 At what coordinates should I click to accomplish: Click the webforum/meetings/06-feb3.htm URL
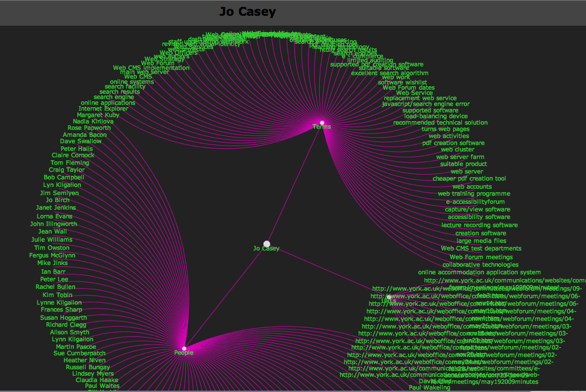click(495, 296)
